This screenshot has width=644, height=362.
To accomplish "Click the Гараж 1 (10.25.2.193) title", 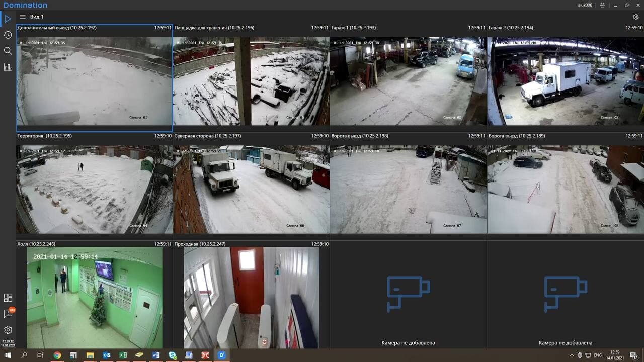I will coord(354,28).
